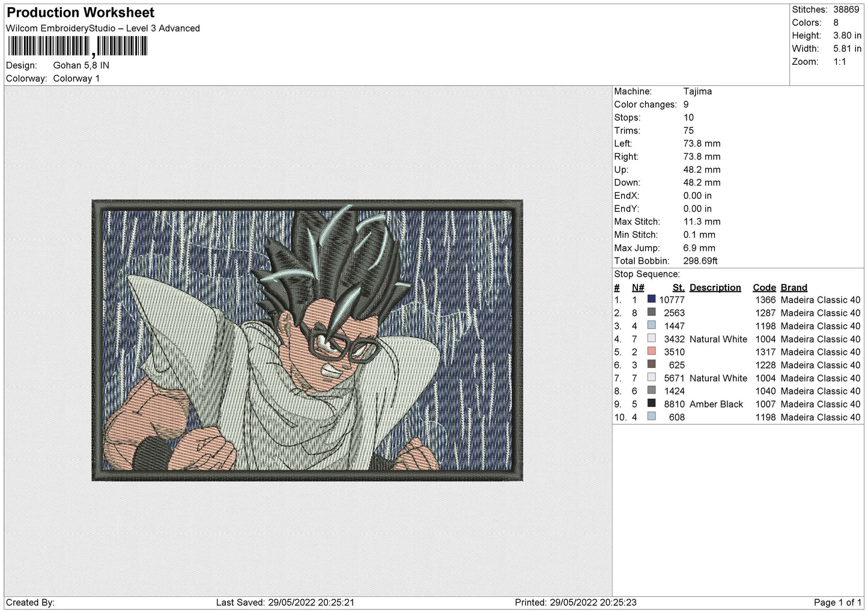
Task: Click the 'St.' column header
Action: coord(679,288)
